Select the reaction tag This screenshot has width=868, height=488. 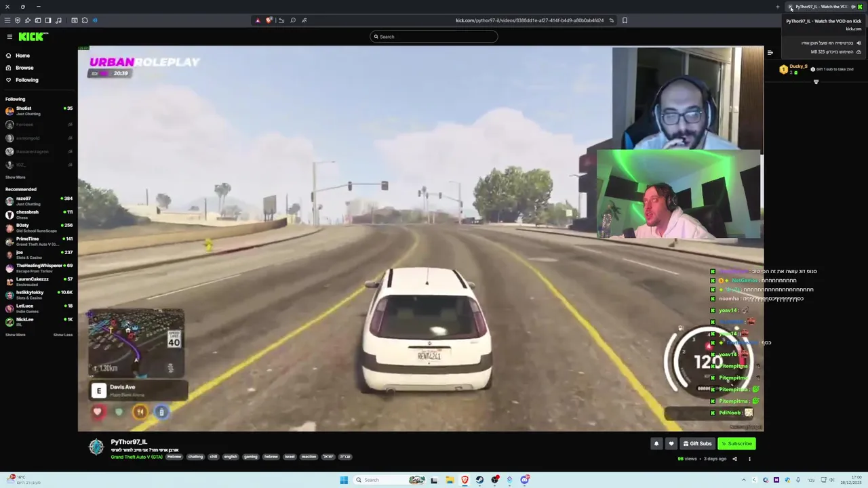point(309,457)
